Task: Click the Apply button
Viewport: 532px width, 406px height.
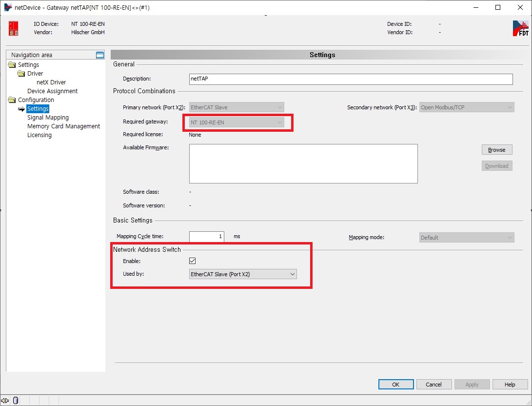Action: (472, 384)
